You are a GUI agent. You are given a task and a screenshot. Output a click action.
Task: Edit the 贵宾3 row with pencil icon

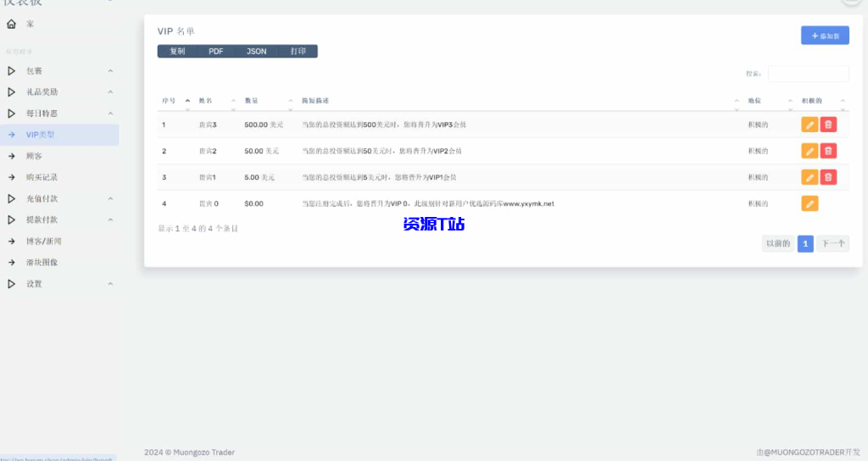coord(810,125)
